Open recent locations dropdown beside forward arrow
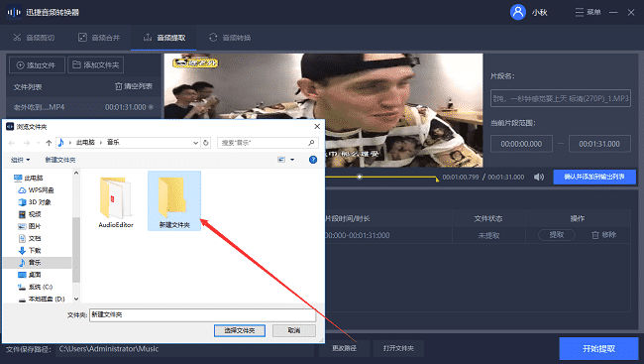This screenshot has width=644, height=364. point(38,143)
